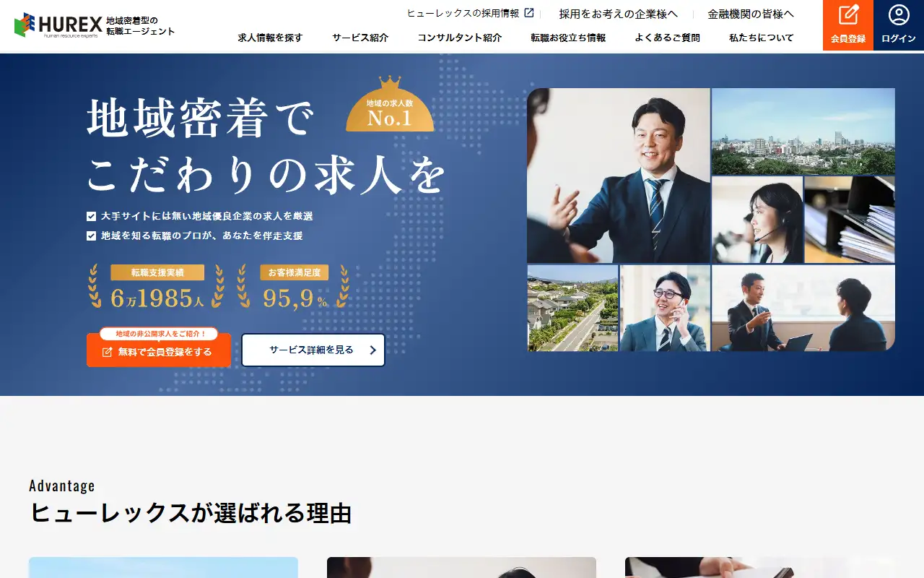This screenshot has height=578, width=924.
Task: Open the 求人情報を探す menu
Action: pos(270,38)
